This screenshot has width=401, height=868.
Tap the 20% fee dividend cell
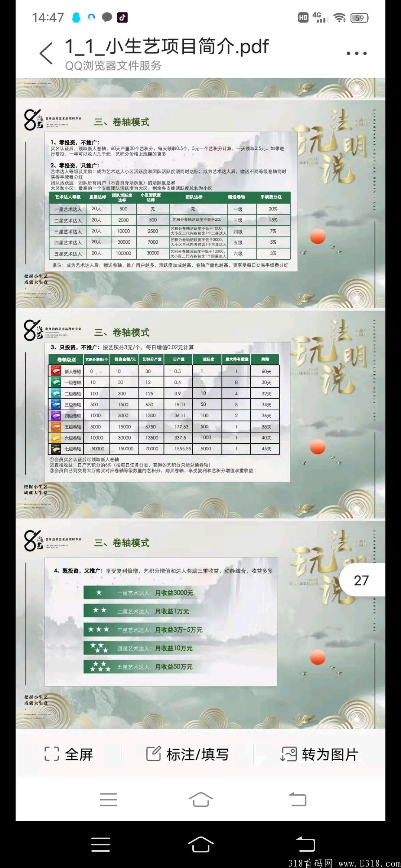(273, 209)
